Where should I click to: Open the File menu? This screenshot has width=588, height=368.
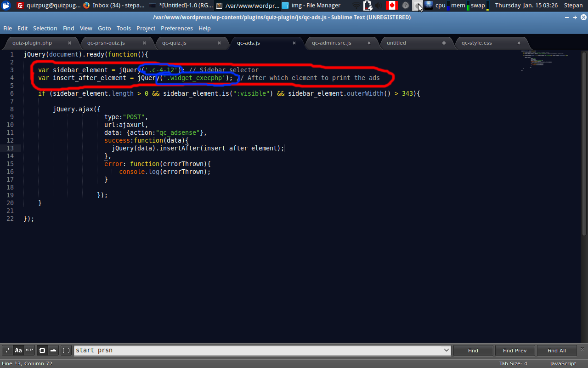point(8,28)
